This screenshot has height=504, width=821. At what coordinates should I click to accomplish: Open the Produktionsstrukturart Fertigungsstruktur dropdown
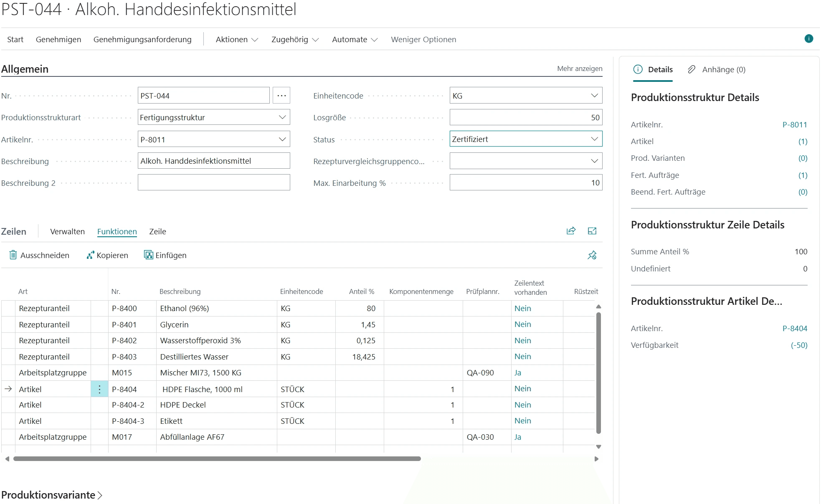[x=214, y=117]
